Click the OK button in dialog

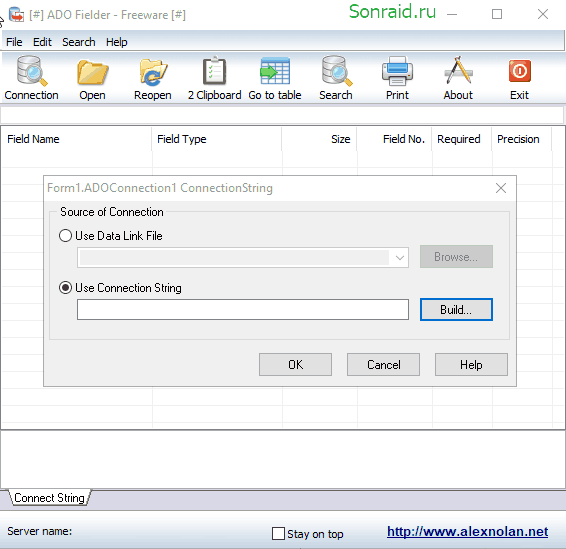pyautogui.click(x=295, y=365)
